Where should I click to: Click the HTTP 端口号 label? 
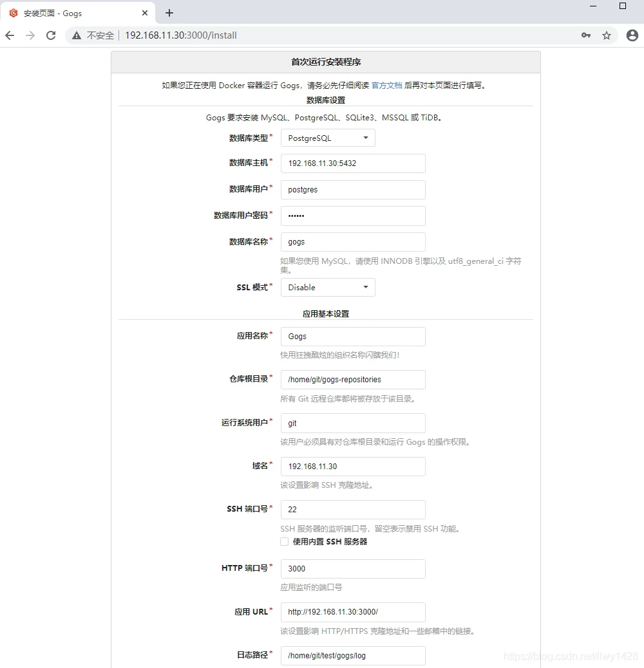coord(245,568)
